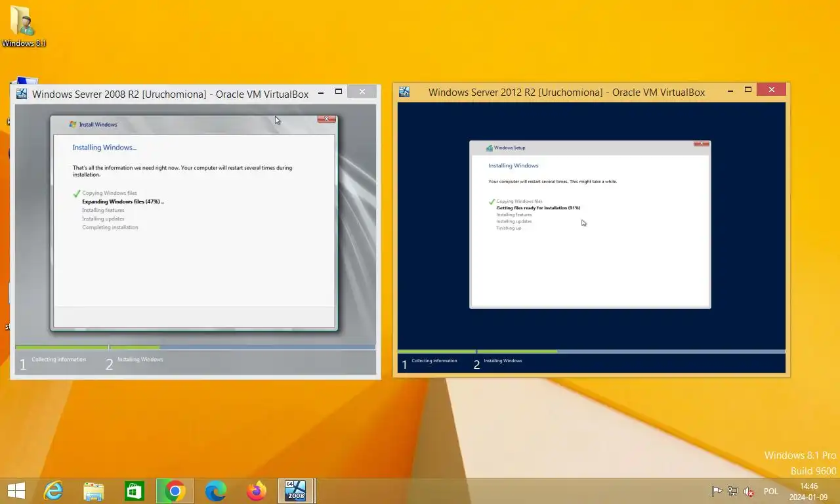Click 'Installing updates' in the 2012 setup
The width and height of the screenshot is (840, 504).
click(514, 221)
